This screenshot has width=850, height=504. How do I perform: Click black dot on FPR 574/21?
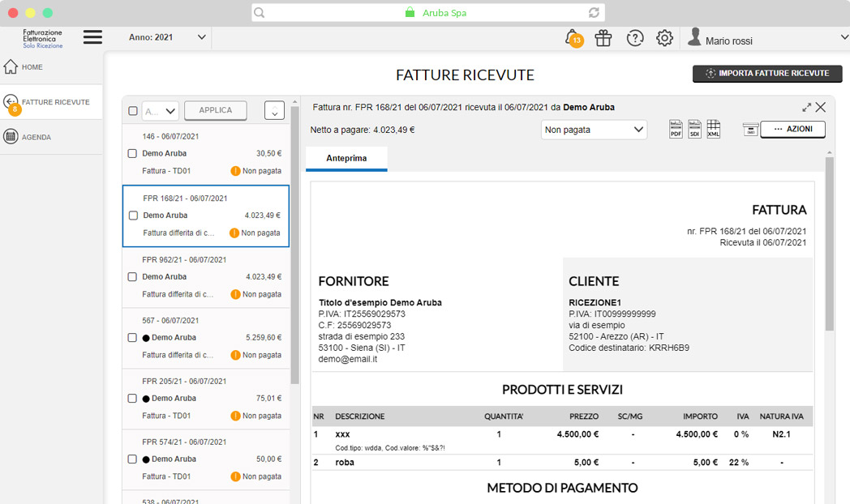(x=146, y=459)
